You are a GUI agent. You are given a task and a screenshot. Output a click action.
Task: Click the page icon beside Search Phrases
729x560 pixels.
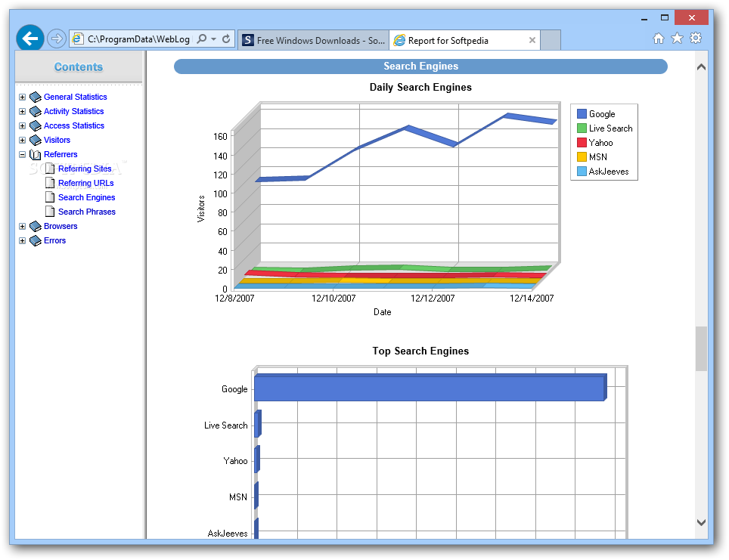[50, 212]
